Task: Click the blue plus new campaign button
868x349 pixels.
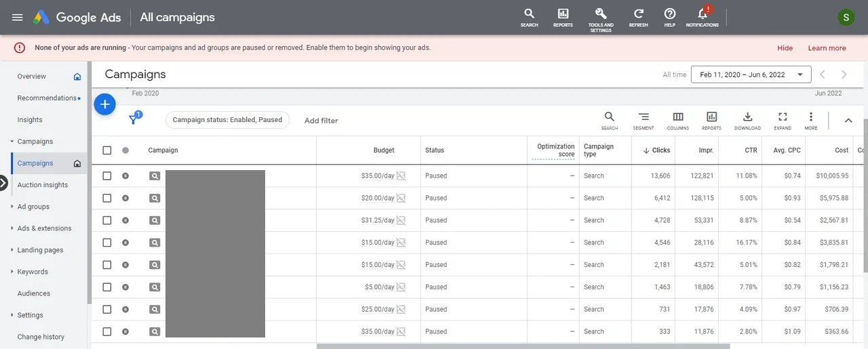Action: tap(105, 104)
